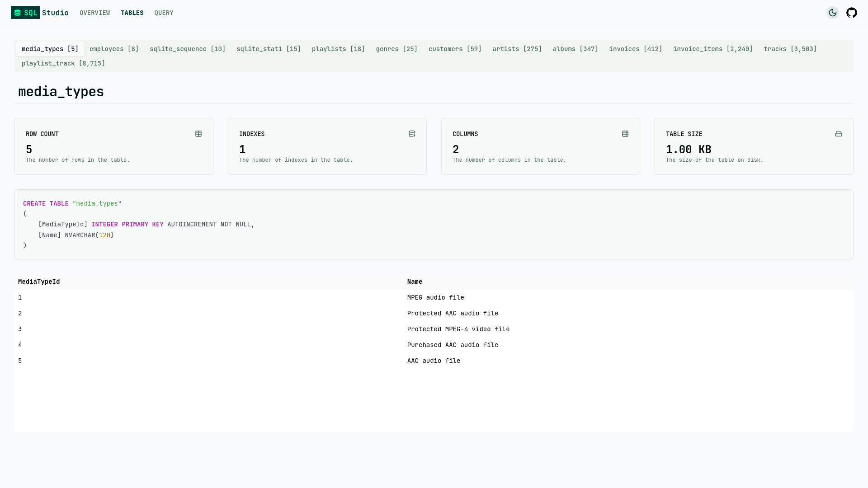Open the GitHub repository icon
Viewport: 868px width, 488px height.
[851, 13]
